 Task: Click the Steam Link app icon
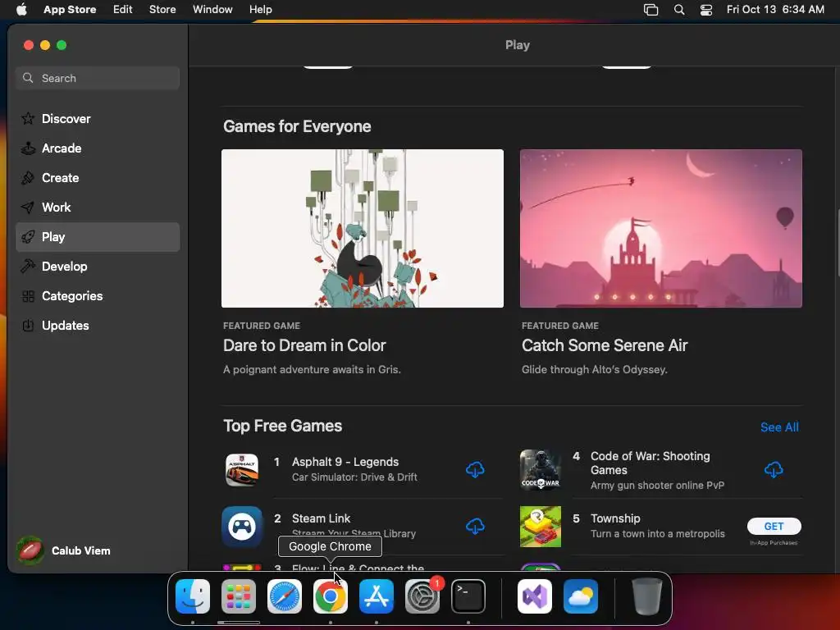click(x=242, y=527)
